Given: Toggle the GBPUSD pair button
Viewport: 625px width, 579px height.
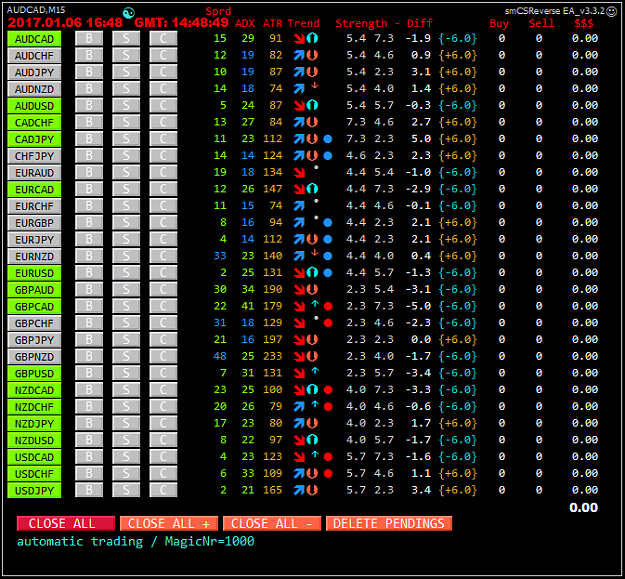Looking at the screenshot, I should (x=34, y=373).
